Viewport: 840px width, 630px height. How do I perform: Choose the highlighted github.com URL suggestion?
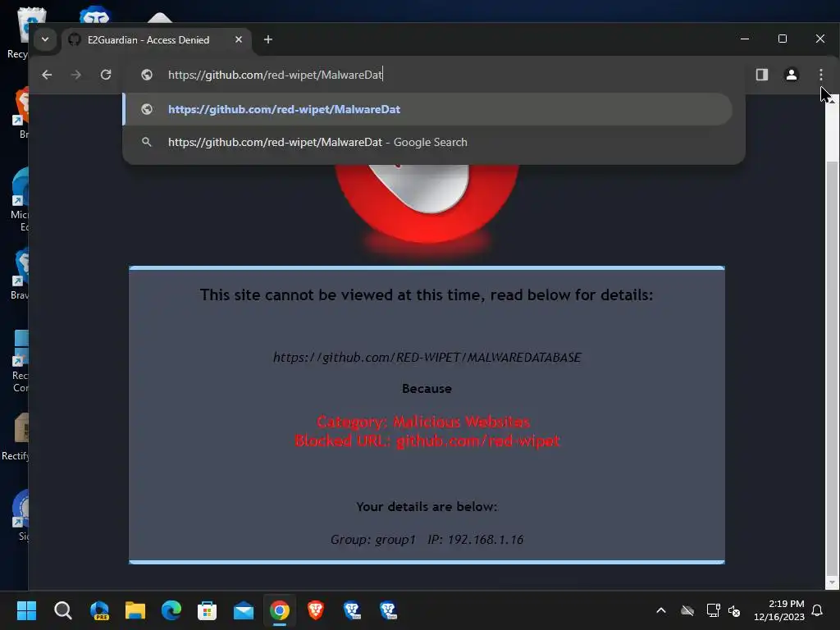point(427,109)
